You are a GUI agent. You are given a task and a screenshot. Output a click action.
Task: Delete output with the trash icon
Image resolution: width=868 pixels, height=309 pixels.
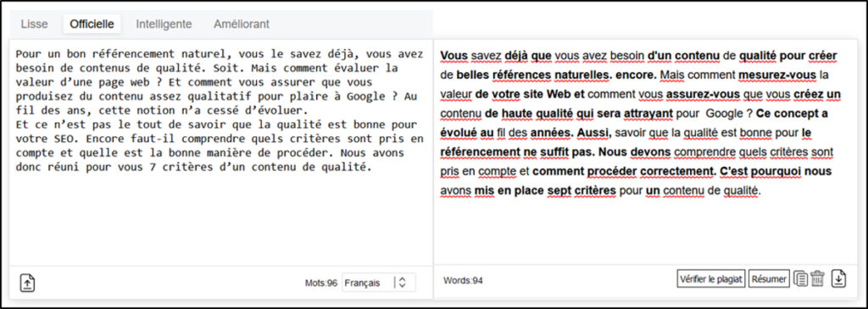click(x=818, y=279)
